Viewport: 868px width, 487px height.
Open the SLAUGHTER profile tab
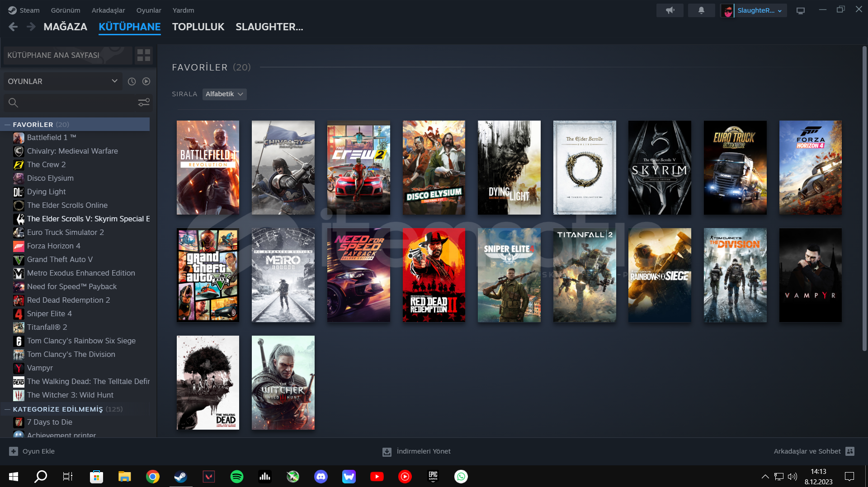coord(269,27)
